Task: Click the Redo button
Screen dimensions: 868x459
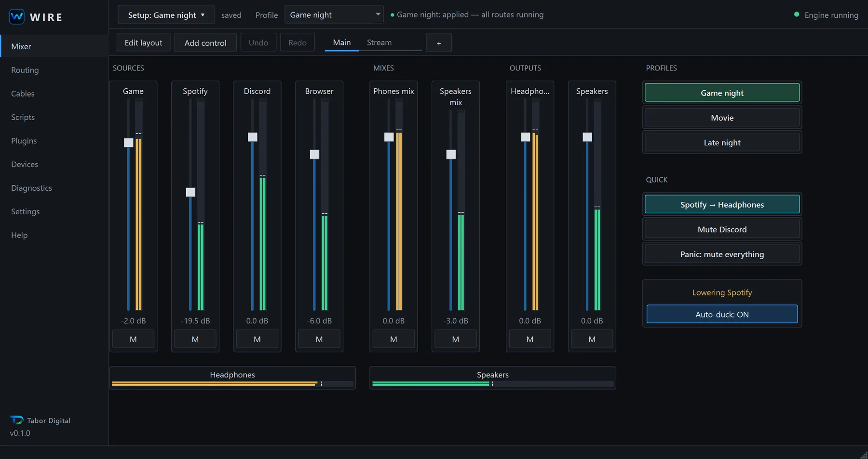Action: [x=298, y=43]
